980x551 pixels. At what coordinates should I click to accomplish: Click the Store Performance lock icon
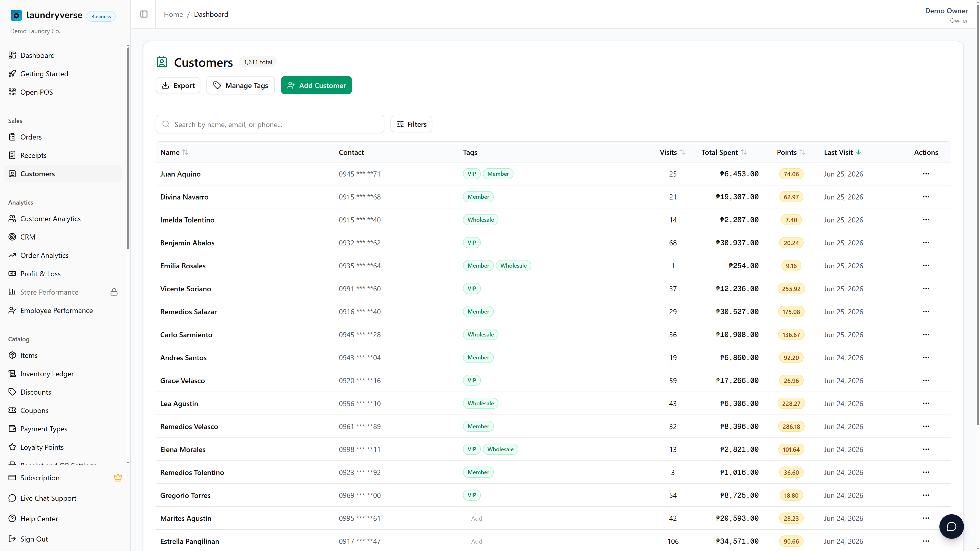pyautogui.click(x=114, y=292)
